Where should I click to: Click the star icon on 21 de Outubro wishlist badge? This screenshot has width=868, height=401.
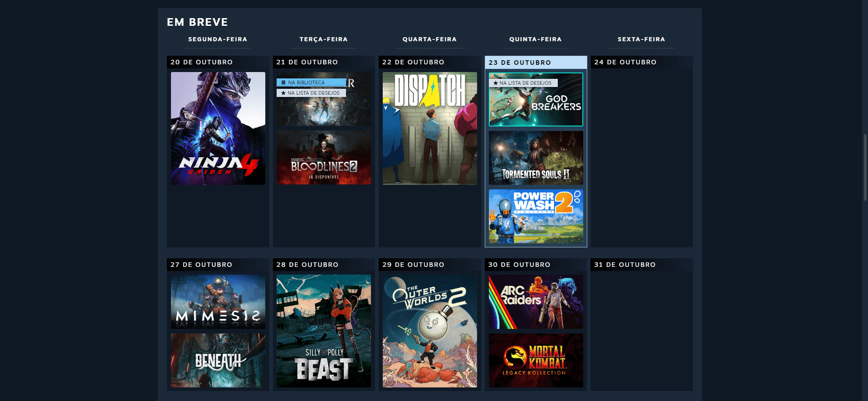coord(283,93)
